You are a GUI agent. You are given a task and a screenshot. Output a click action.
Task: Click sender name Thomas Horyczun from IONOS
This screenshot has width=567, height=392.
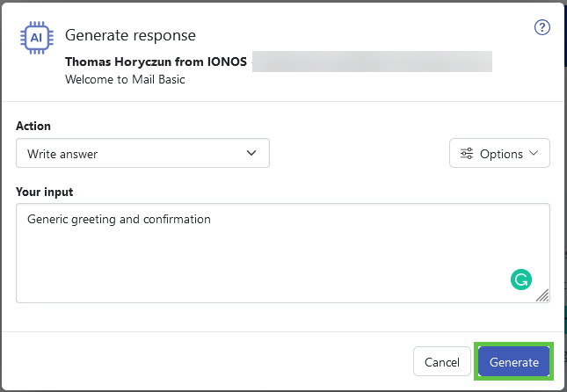point(156,62)
